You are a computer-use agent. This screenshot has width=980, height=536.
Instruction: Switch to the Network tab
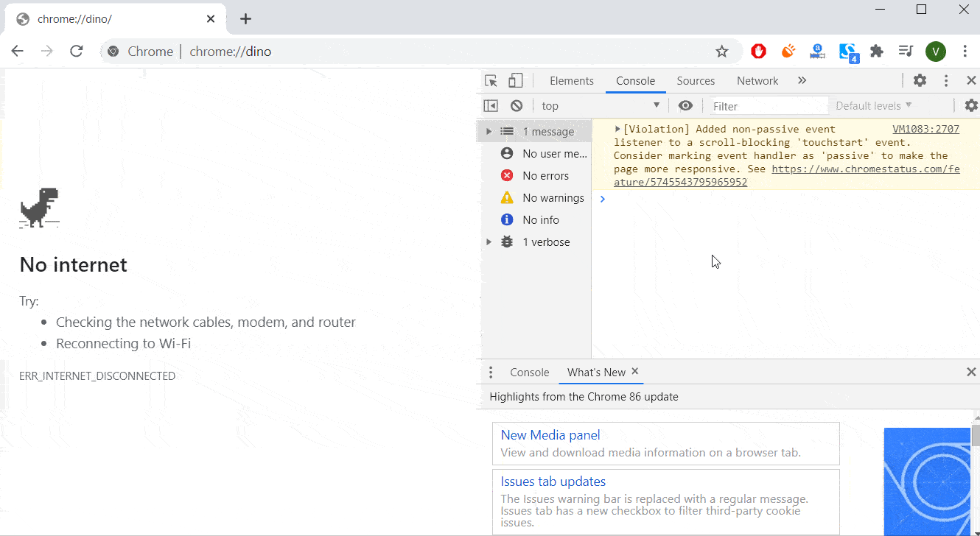[757, 81]
